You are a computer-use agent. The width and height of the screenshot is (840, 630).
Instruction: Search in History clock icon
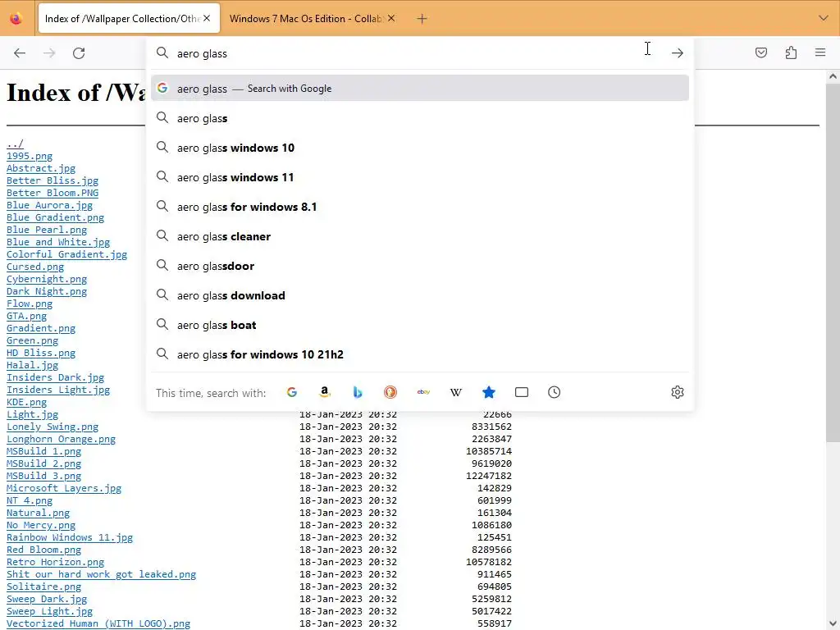pos(554,392)
